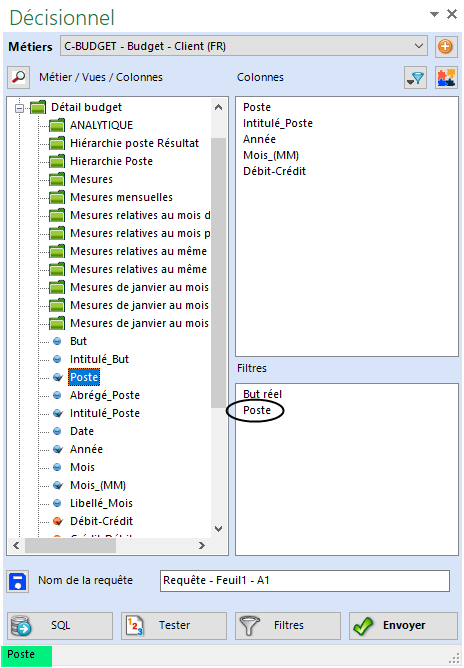The width and height of the screenshot is (464, 668).
Task: Click the Mesures mensuelles folder icon
Action: (57, 197)
